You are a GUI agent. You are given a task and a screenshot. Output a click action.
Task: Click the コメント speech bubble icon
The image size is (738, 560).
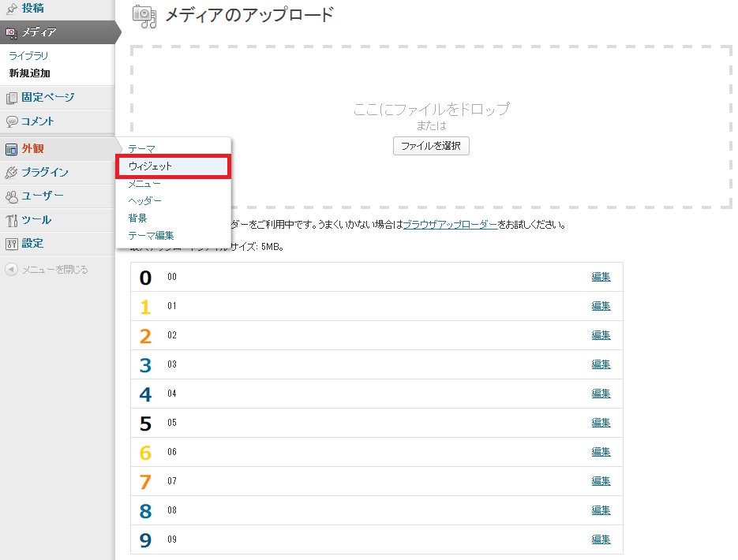pos(11,121)
